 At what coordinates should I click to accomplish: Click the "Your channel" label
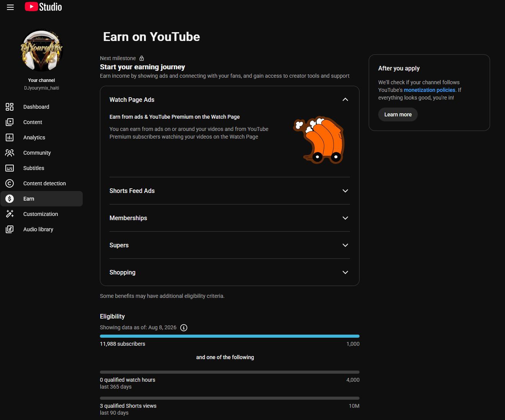pos(41,80)
